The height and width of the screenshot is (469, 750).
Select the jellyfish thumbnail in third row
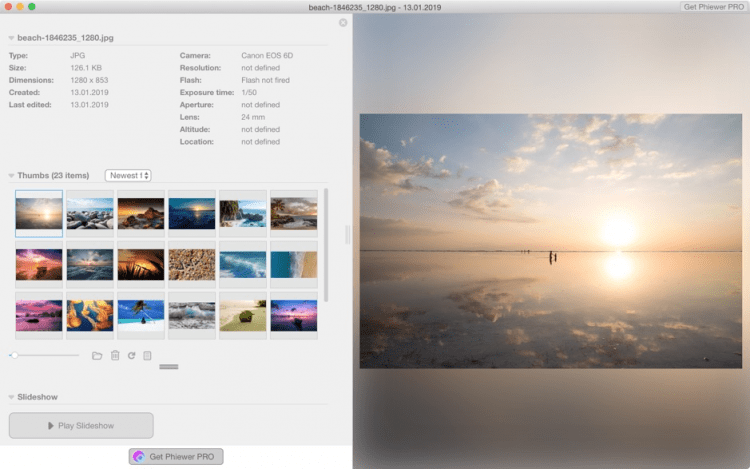pyautogui.click(x=90, y=315)
